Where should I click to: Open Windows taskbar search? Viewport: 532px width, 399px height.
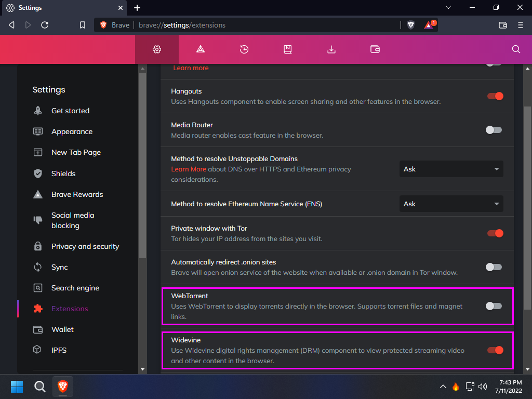[x=39, y=387]
